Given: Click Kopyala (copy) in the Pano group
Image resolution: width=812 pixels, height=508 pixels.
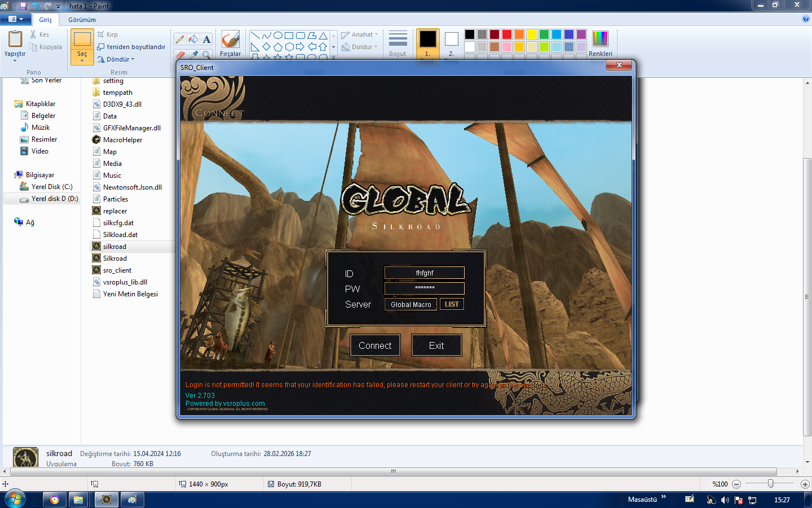Looking at the screenshot, I should pyautogui.click(x=46, y=47).
